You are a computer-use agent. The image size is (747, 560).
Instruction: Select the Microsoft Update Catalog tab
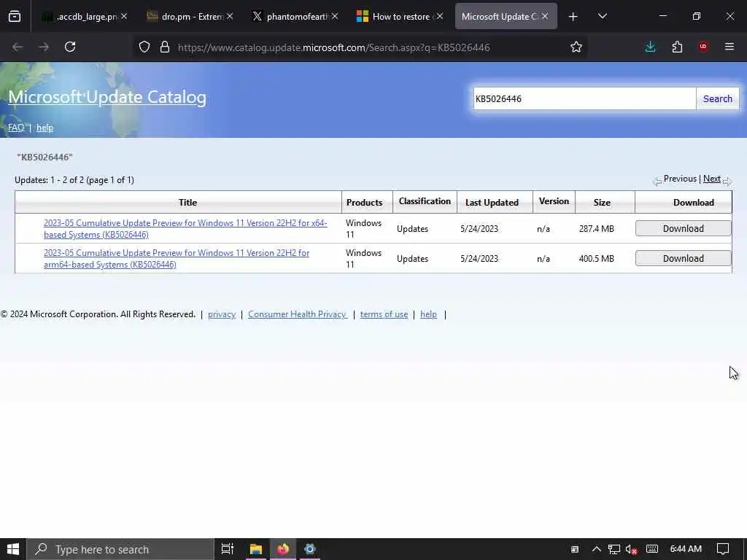click(x=499, y=17)
